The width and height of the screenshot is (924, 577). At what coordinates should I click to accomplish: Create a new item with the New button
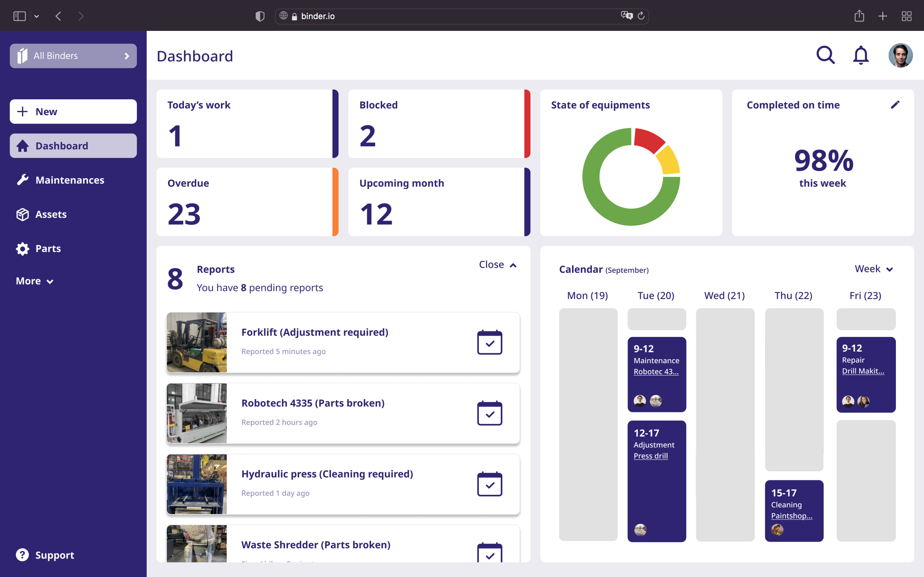(73, 111)
